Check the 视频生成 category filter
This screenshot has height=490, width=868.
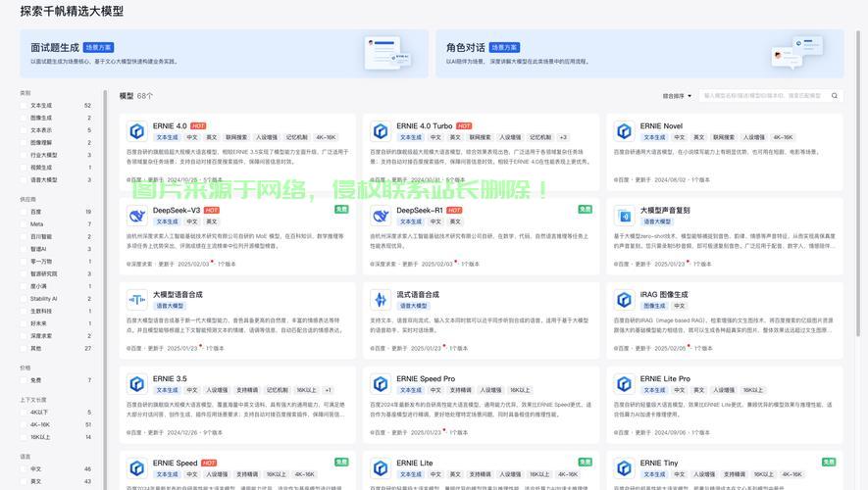[24, 168]
